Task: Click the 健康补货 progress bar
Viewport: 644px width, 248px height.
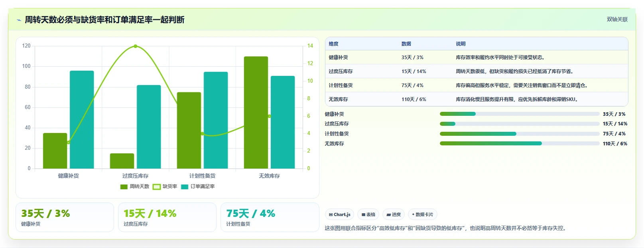Action: click(x=519, y=114)
